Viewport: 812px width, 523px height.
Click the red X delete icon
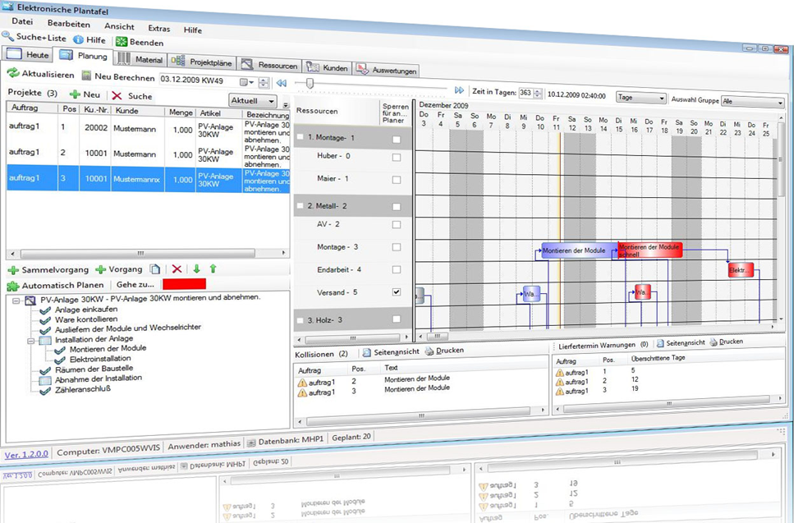click(x=177, y=269)
